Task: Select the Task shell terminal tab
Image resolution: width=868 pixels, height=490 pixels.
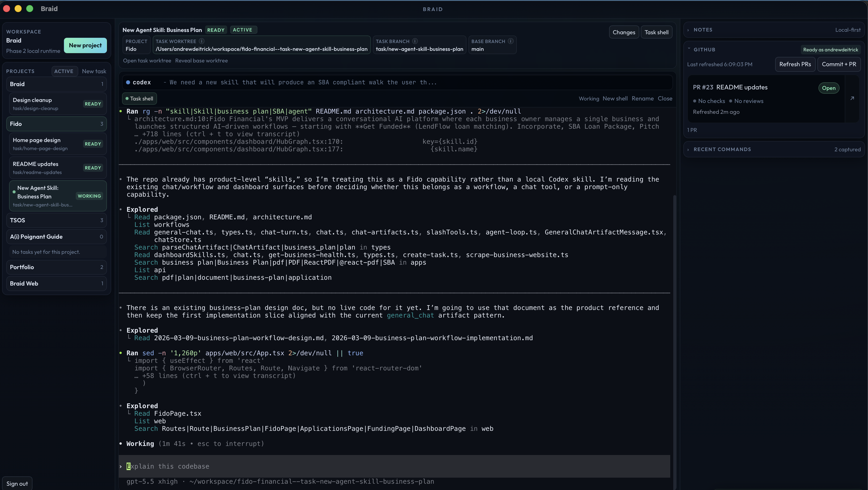Action: 139,98
